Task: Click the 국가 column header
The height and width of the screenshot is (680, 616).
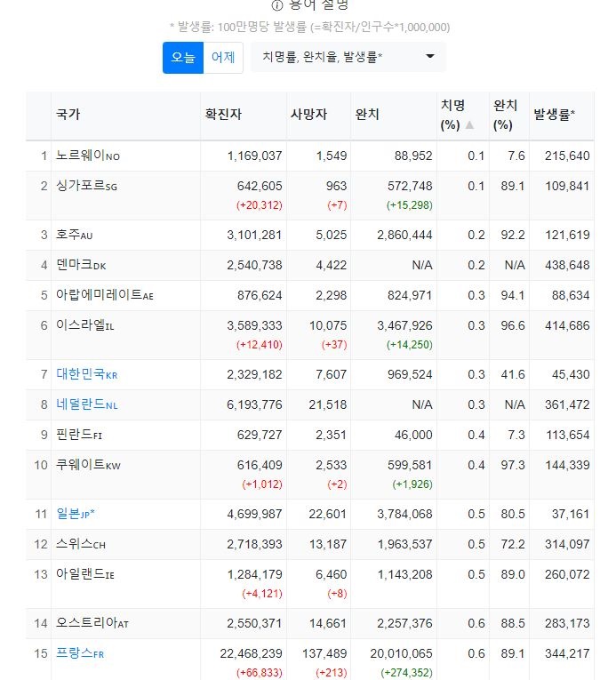Action: click(68, 115)
